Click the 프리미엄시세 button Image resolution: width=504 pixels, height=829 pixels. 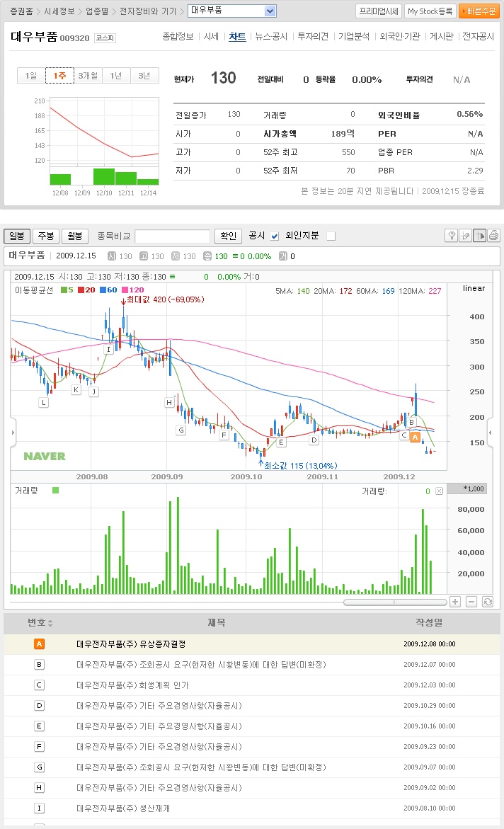click(379, 11)
